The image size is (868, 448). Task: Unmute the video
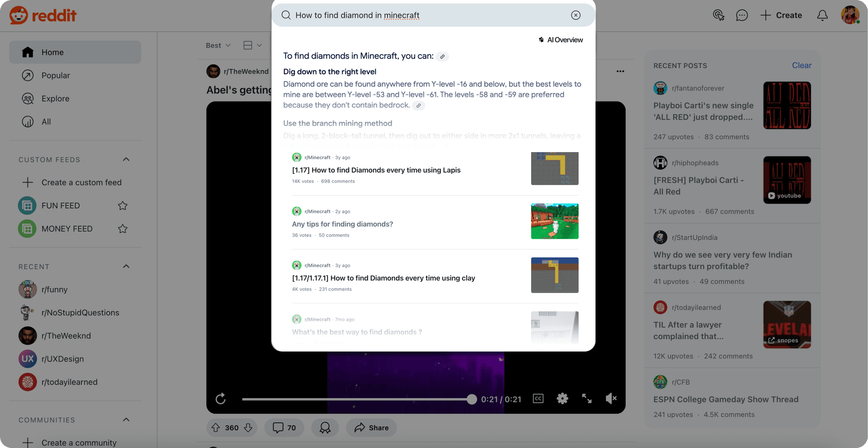click(x=611, y=398)
